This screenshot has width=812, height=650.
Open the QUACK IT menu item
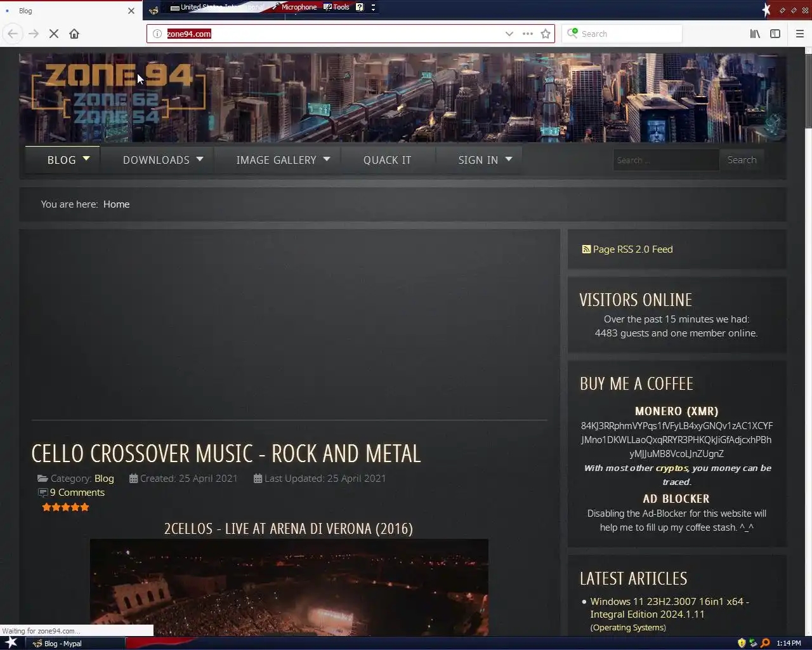pos(387,160)
